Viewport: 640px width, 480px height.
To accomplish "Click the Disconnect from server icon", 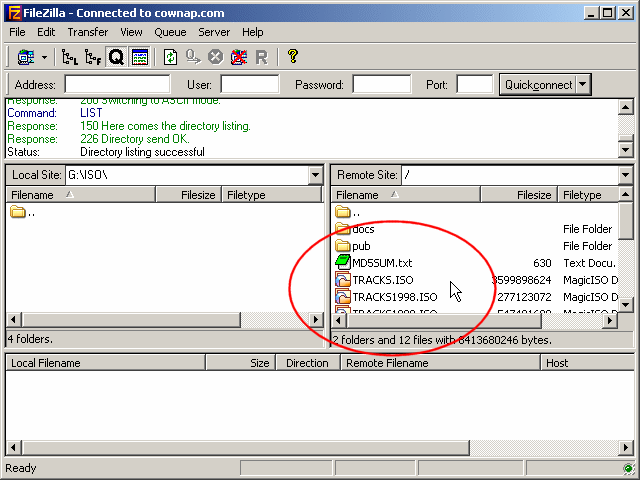I will pos(238,58).
